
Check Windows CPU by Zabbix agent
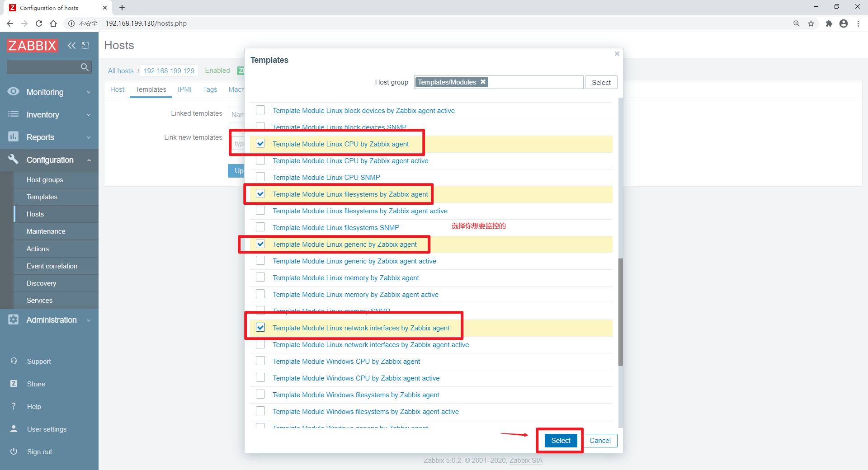coord(260,361)
